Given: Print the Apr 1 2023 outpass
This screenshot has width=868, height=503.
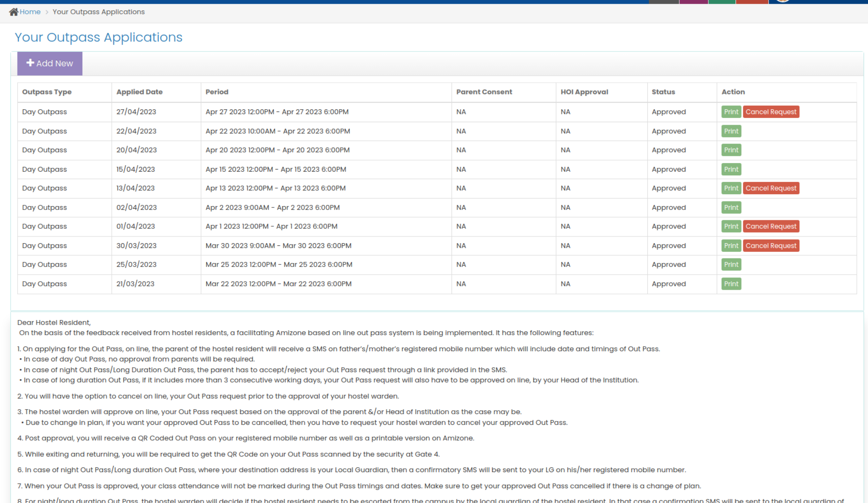Looking at the screenshot, I should tap(731, 227).
